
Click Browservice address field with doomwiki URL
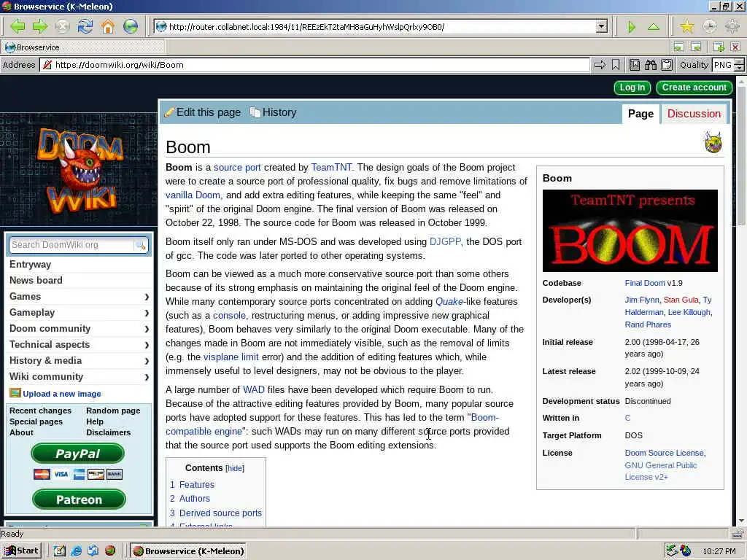point(314,65)
